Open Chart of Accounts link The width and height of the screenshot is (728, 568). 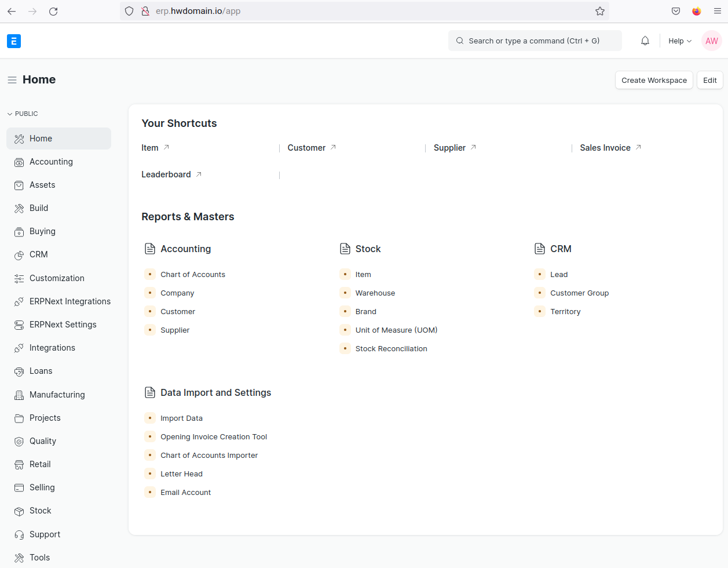coord(193,275)
